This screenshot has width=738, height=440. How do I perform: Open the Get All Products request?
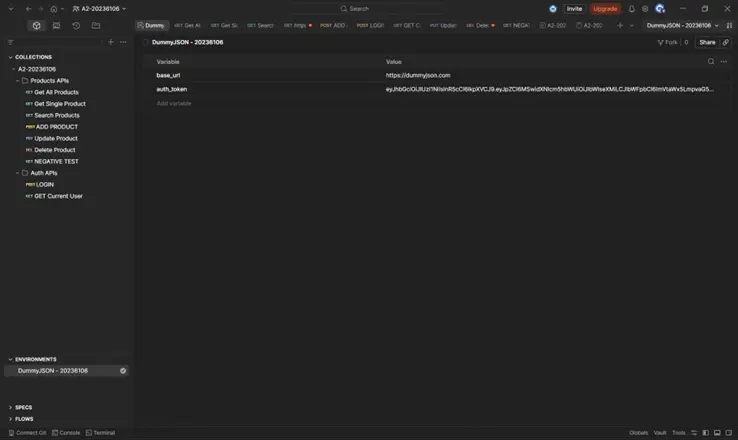pos(56,92)
